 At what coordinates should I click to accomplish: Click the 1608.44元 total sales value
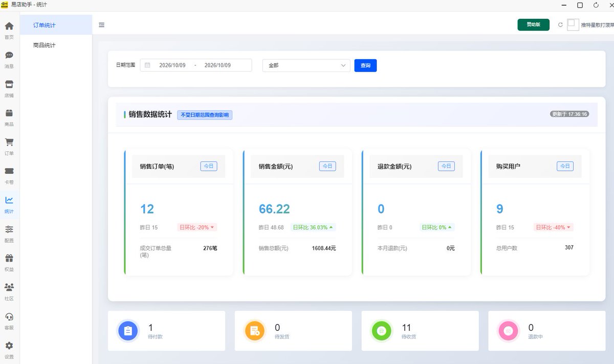click(324, 248)
